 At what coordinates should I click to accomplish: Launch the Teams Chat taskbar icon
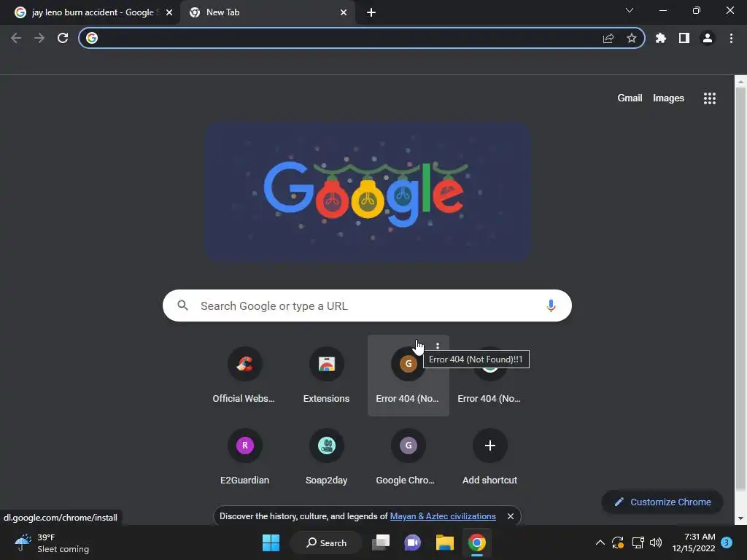pos(413,542)
